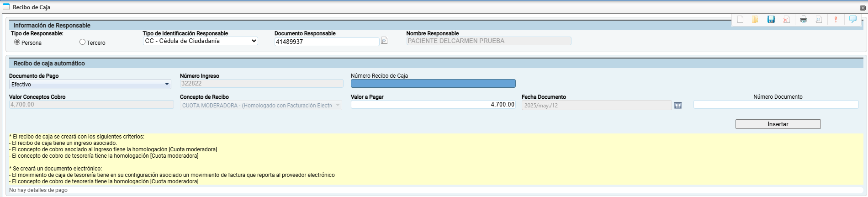Image resolution: width=868 pixels, height=197 pixels.
Task: Click the Documento Responsable input field
Action: coord(327,42)
